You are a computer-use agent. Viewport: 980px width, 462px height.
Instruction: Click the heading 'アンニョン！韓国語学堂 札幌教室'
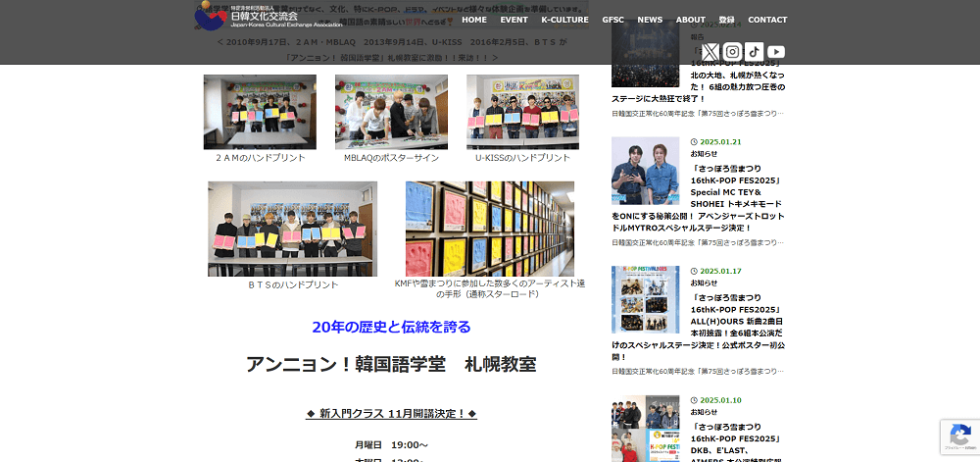coord(391,364)
